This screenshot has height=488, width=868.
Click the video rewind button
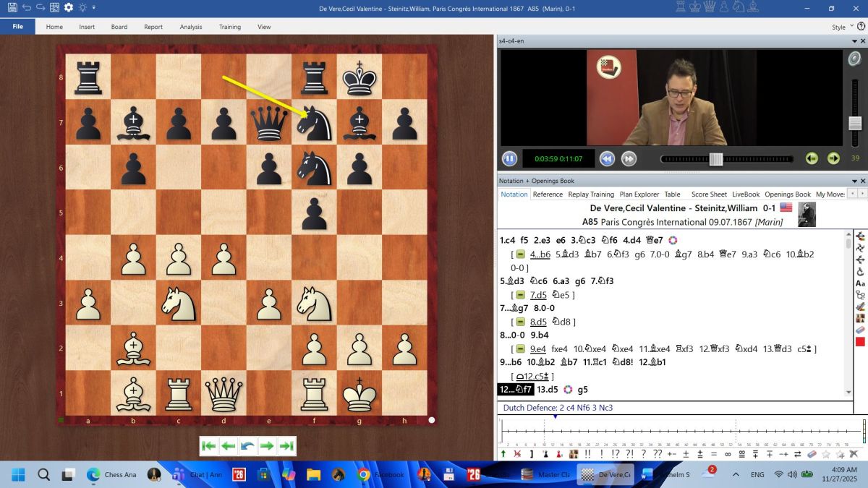(x=608, y=158)
